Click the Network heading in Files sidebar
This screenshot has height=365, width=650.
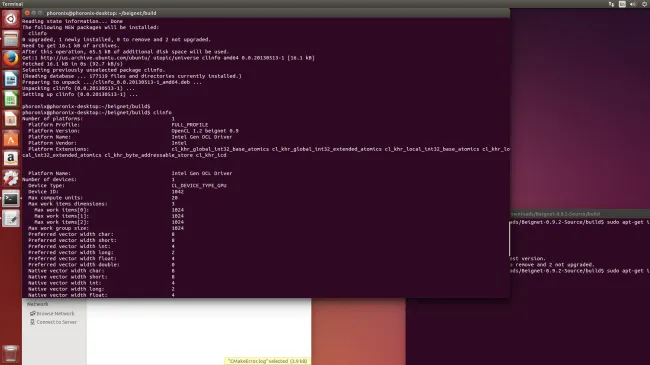point(38,304)
